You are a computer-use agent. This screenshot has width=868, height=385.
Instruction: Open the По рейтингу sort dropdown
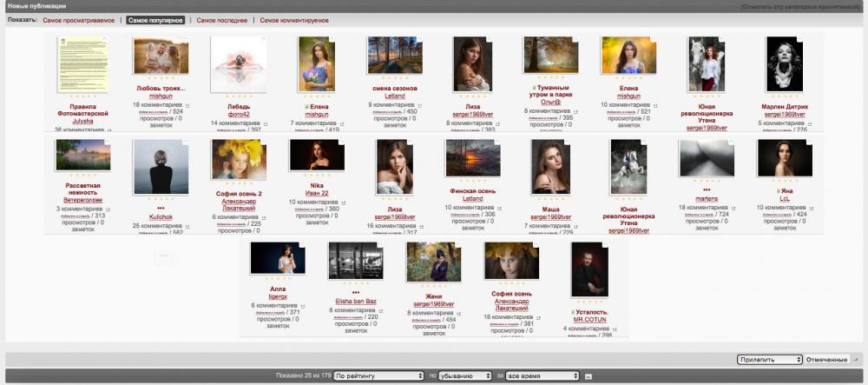378,376
